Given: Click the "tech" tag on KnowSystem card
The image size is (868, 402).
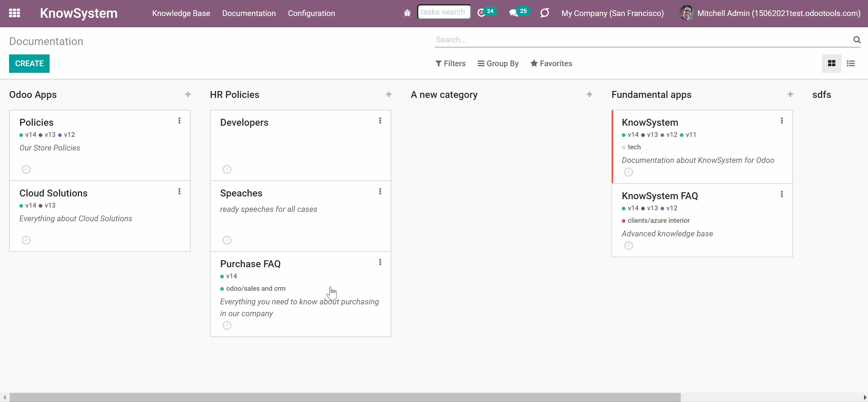Looking at the screenshot, I should click(631, 147).
